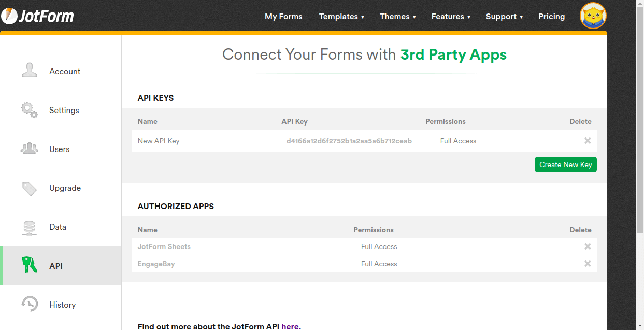This screenshot has height=330, width=644.
Task: Click the JotForm logo
Action: (37, 16)
